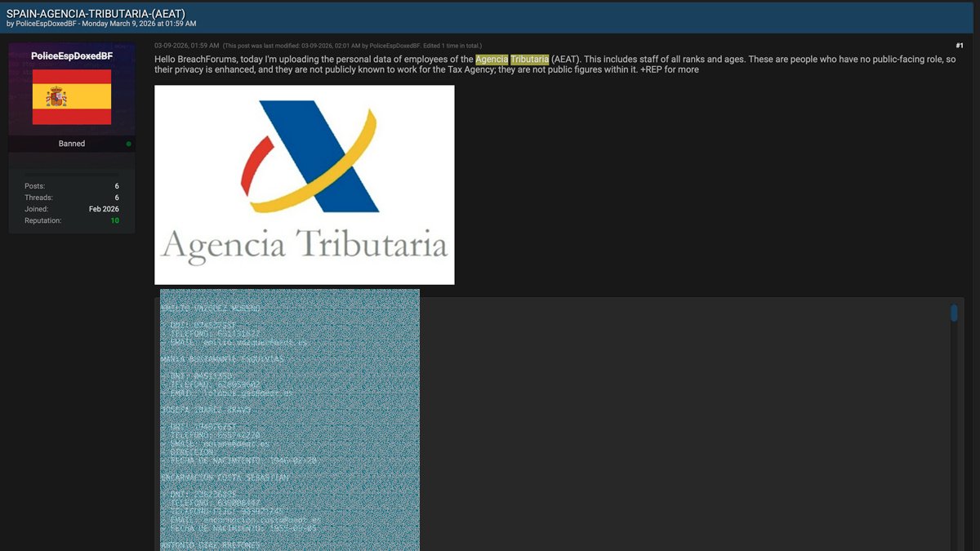The width and height of the screenshot is (980, 551).
Task: Open the blurred leaked data image
Action: [289, 416]
